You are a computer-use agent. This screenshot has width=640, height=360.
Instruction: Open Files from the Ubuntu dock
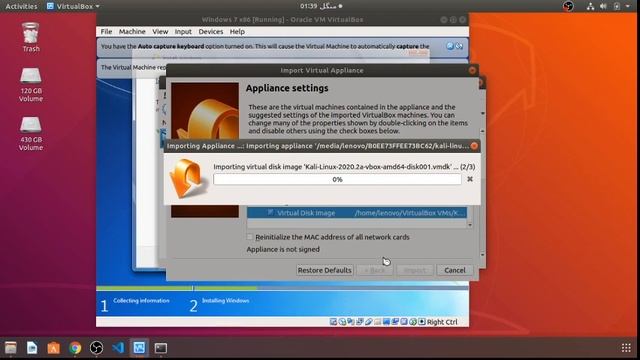coord(11,348)
